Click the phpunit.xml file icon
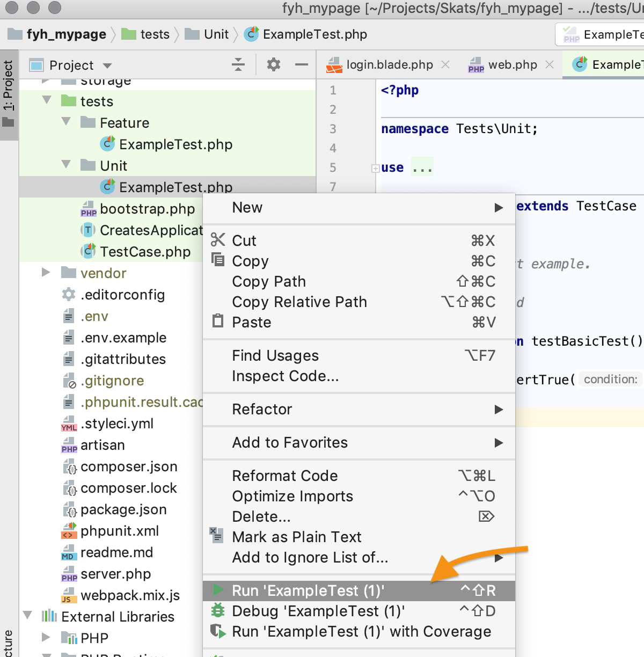 click(69, 531)
